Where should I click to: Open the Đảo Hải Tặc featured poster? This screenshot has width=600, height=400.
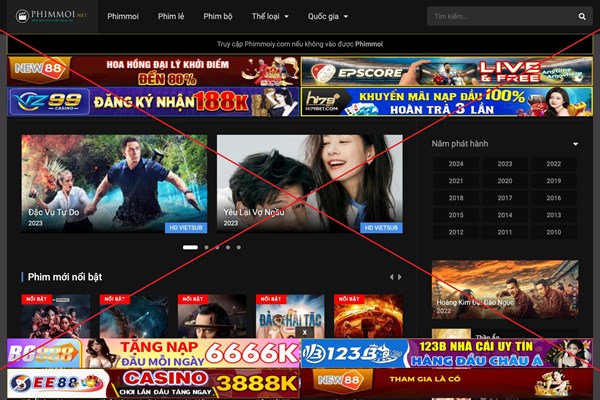290,316
